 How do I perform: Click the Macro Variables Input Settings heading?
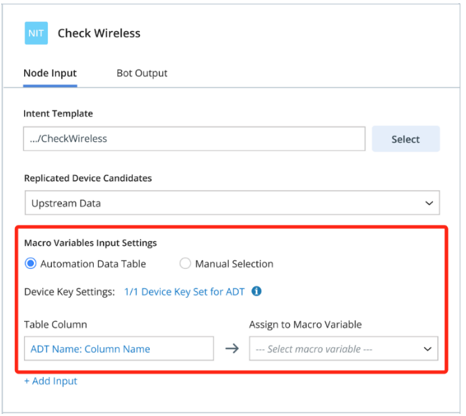click(x=90, y=243)
